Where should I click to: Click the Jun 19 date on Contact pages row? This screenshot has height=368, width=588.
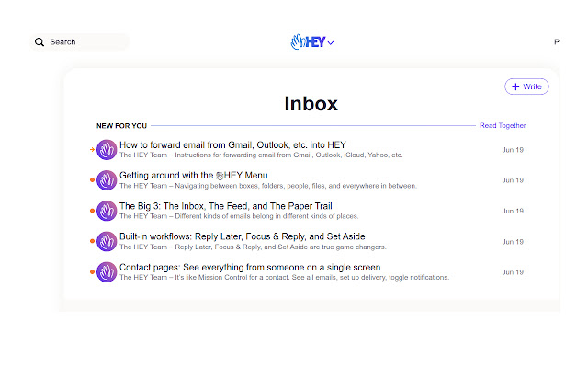(513, 272)
